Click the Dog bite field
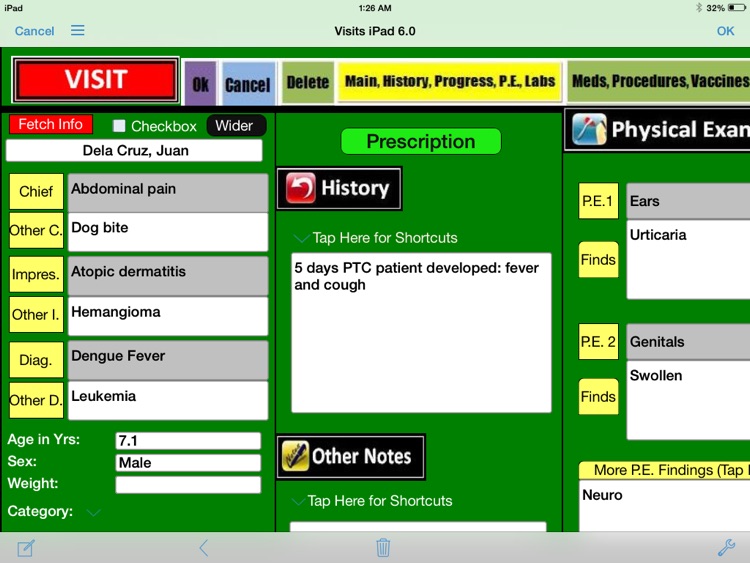The height and width of the screenshot is (563, 750). [x=168, y=232]
